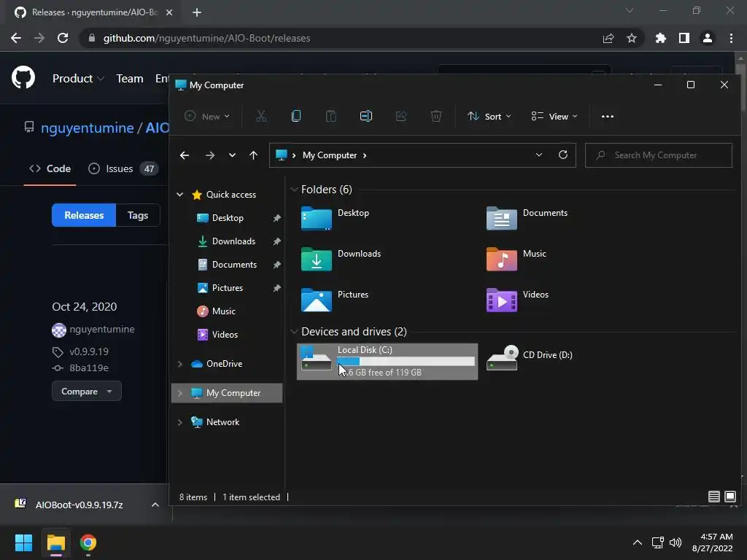Click Local Disk (C:) capacity bar
Viewport: 747px width, 560px height.
pyautogui.click(x=406, y=362)
